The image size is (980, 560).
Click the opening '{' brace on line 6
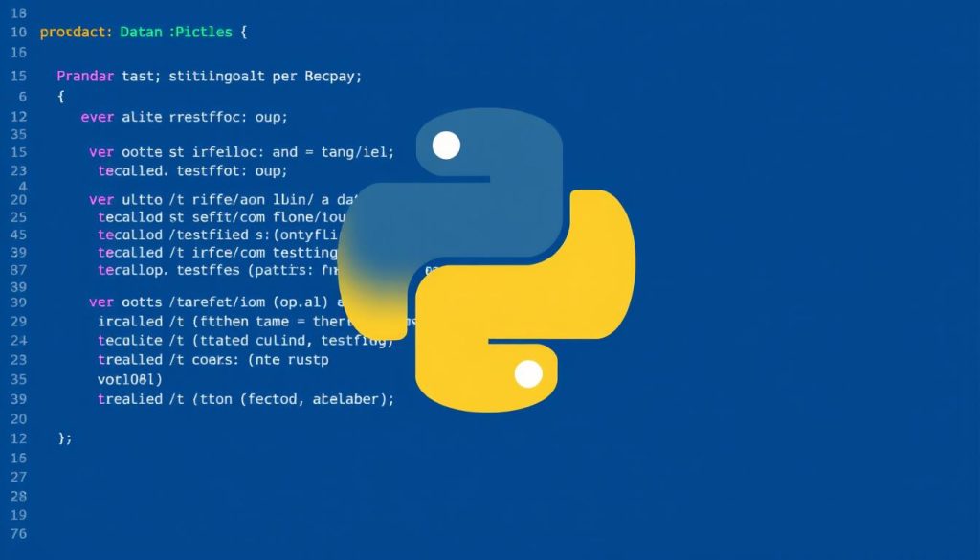pyautogui.click(x=60, y=97)
